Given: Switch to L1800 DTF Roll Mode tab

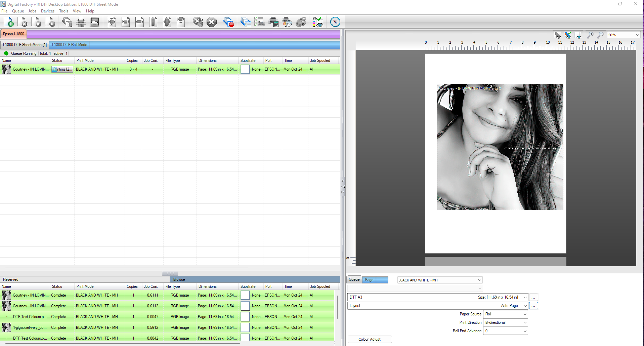Looking at the screenshot, I should point(70,45).
